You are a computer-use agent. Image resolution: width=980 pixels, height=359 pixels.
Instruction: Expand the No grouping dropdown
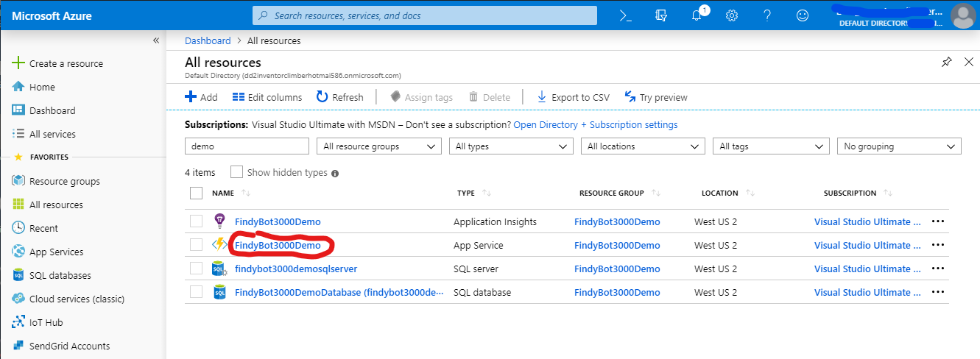899,146
